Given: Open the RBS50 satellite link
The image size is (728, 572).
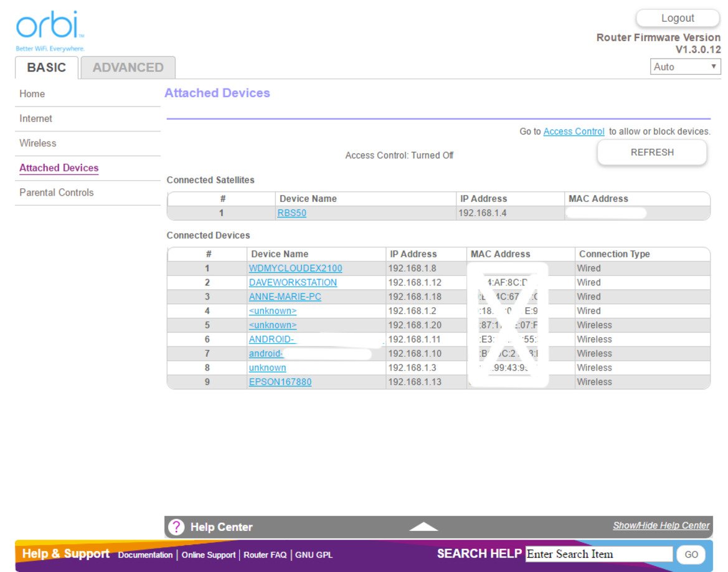Looking at the screenshot, I should (x=291, y=213).
